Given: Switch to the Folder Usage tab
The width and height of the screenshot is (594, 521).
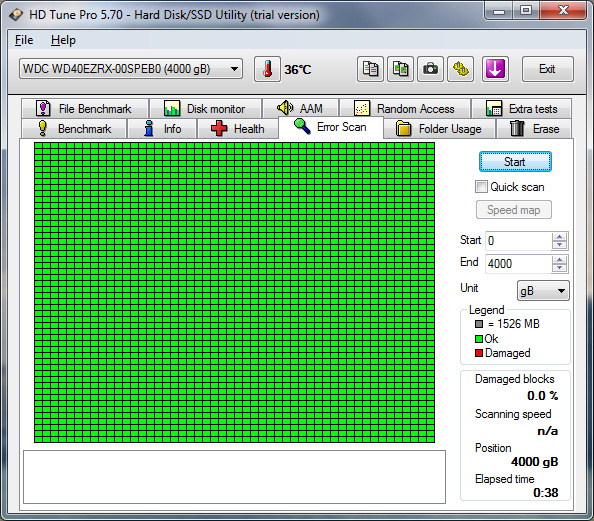Looking at the screenshot, I should click(x=439, y=129).
